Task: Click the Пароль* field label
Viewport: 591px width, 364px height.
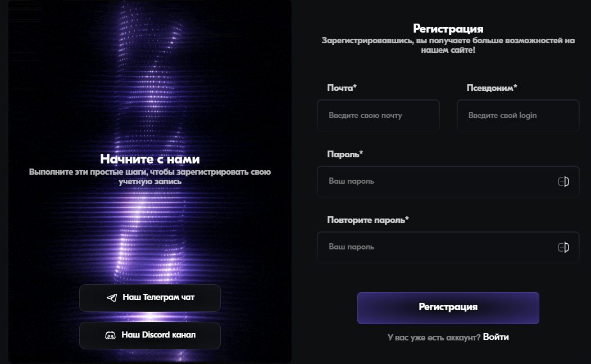Action: 345,154
